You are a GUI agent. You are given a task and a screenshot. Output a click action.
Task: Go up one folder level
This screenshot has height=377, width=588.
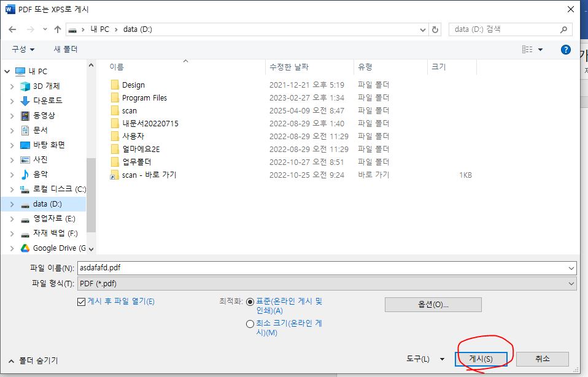point(57,29)
